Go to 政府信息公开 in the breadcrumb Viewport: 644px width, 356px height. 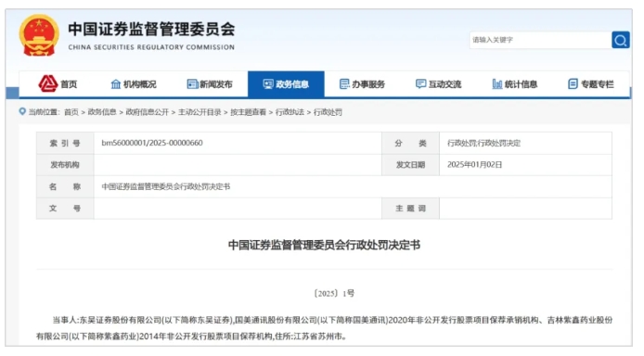147,112
